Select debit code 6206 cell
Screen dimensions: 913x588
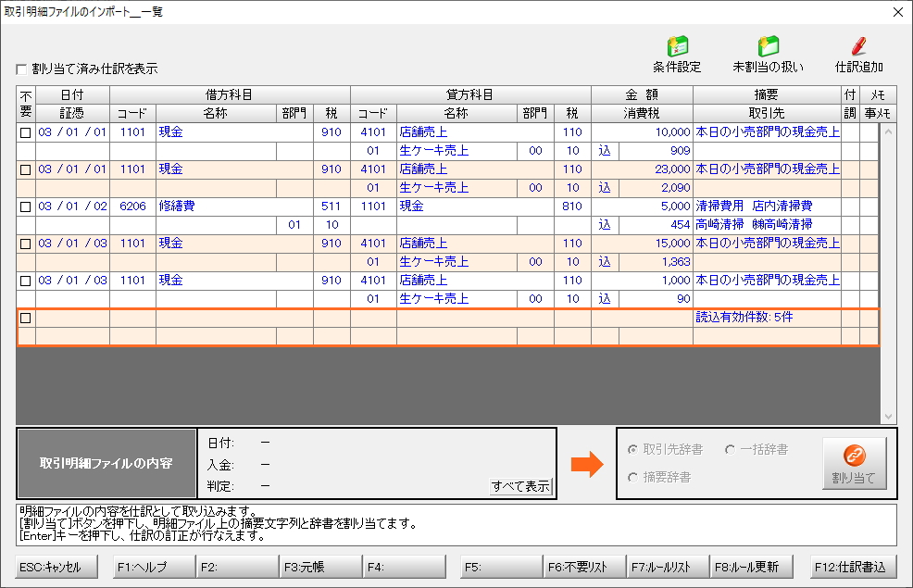pyautogui.click(x=132, y=206)
